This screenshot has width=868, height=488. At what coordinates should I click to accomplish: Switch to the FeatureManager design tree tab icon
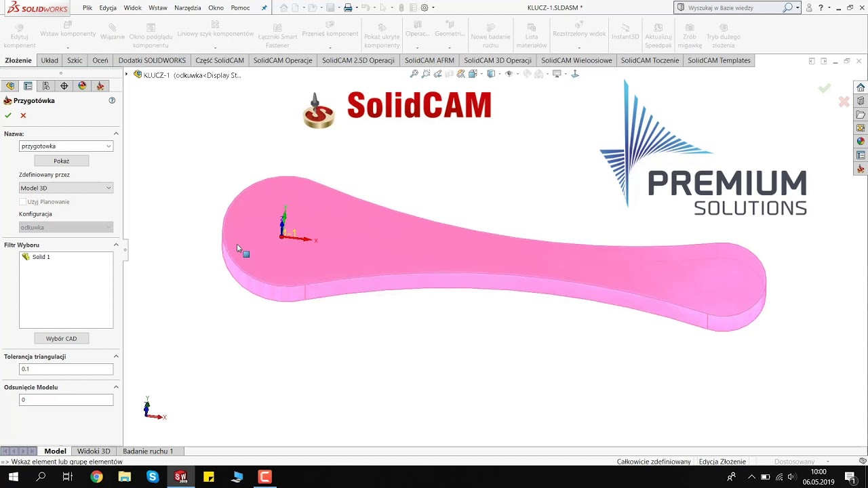9,86
